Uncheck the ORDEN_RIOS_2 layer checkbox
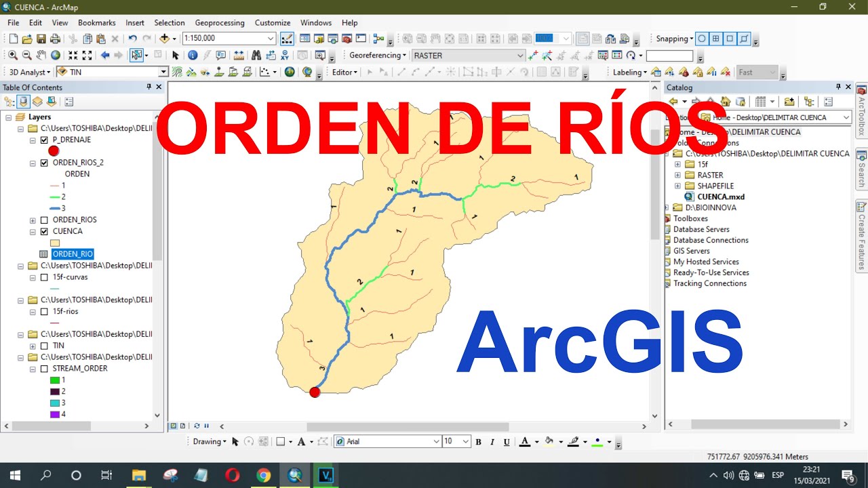Viewport: 868px width, 488px height. (x=44, y=163)
